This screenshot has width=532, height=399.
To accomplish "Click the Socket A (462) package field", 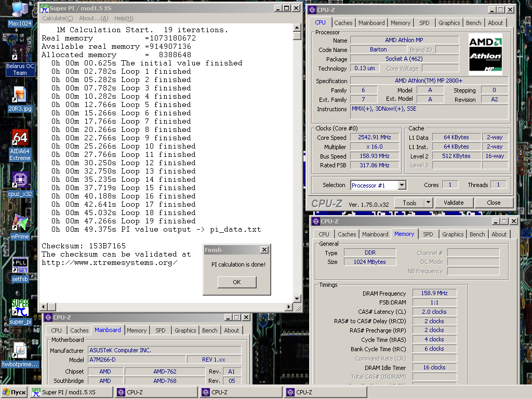I will (404, 59).
